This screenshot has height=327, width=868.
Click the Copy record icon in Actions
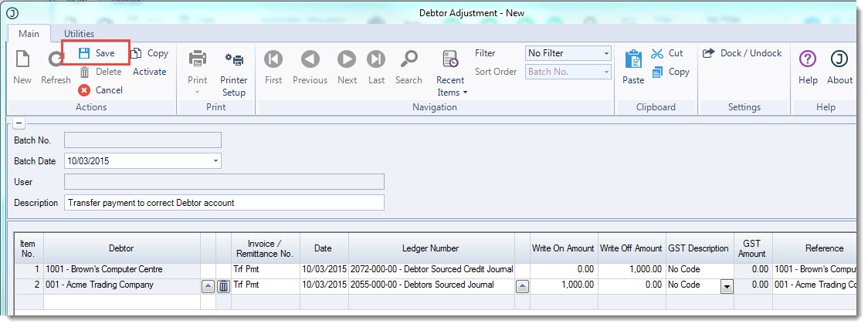[x=136, y=53]
